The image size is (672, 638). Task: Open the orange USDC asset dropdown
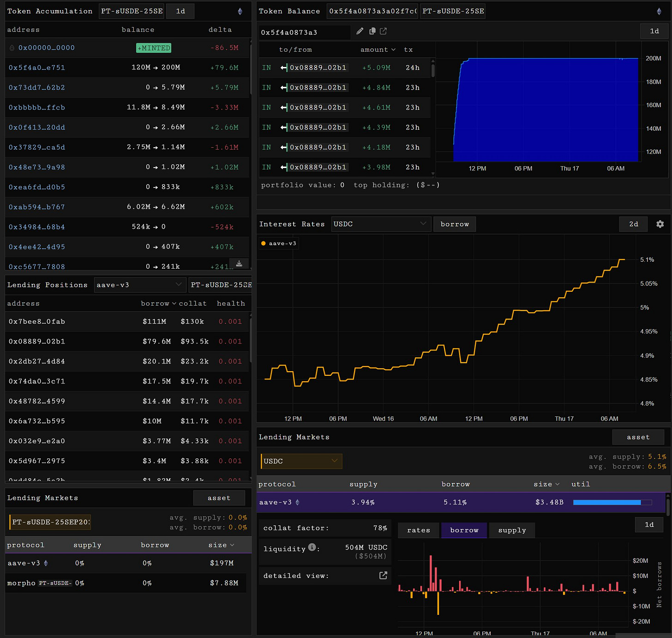pos(302,461)
